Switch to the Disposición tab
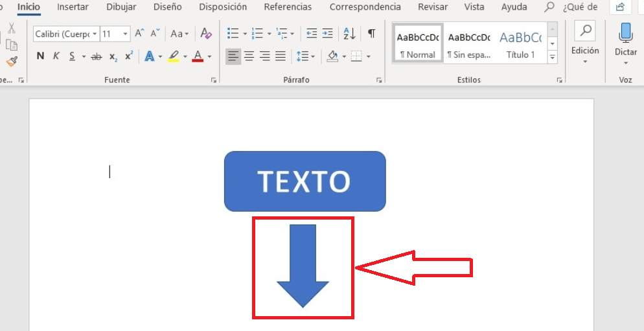 [223, 7]
